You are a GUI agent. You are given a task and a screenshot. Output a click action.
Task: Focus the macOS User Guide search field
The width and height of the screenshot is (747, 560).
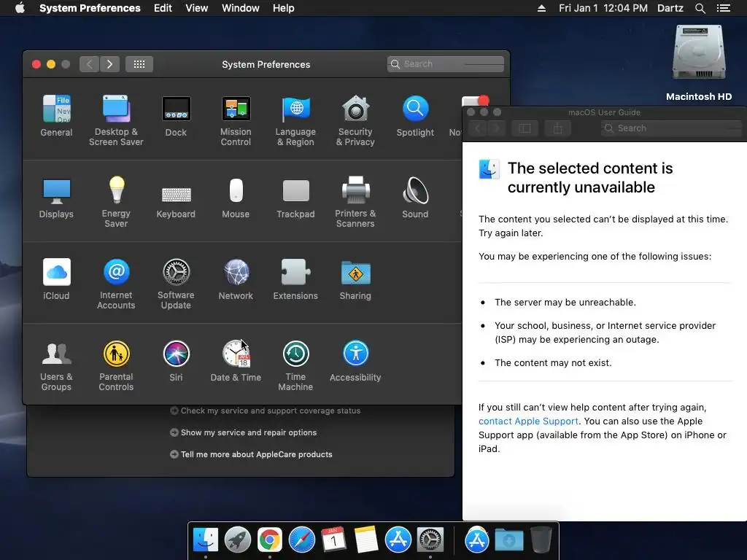(671, 128)
